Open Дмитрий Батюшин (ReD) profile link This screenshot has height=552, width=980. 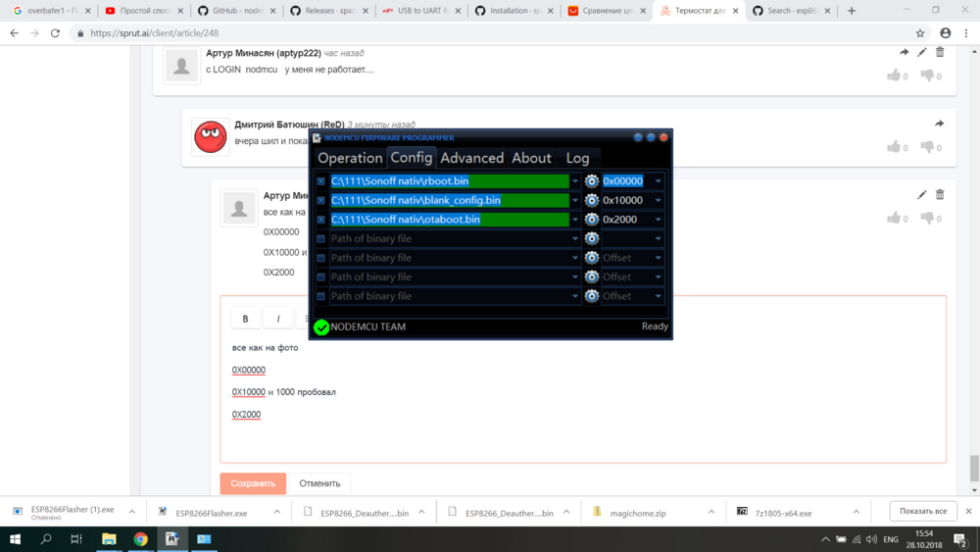(289, 125)
